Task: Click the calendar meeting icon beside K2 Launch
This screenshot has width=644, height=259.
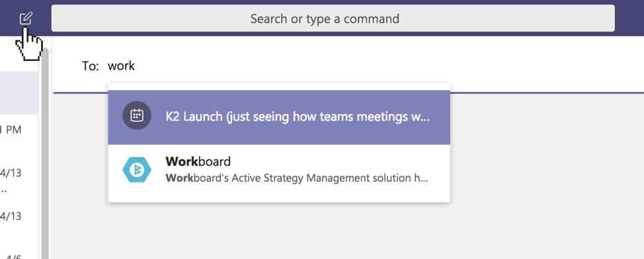Action: [x=137, y=115]
